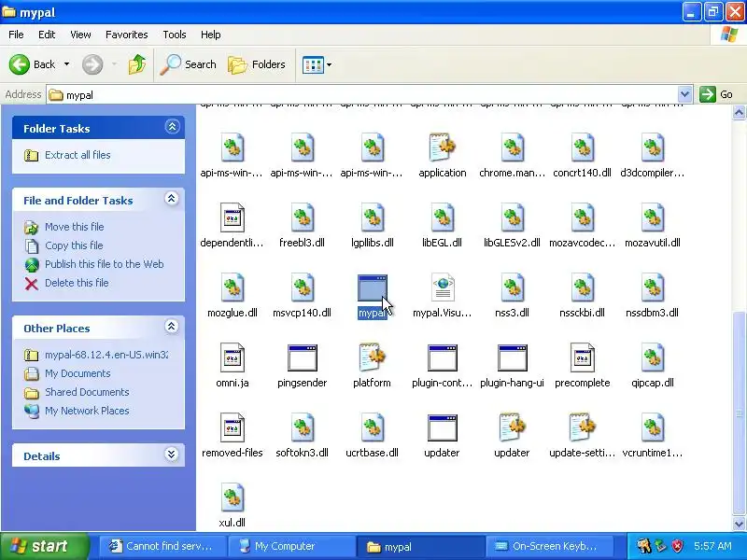The width and height of the screenshot is (747, 560).
Task: Click Move this file link
Action: point(75,227)
